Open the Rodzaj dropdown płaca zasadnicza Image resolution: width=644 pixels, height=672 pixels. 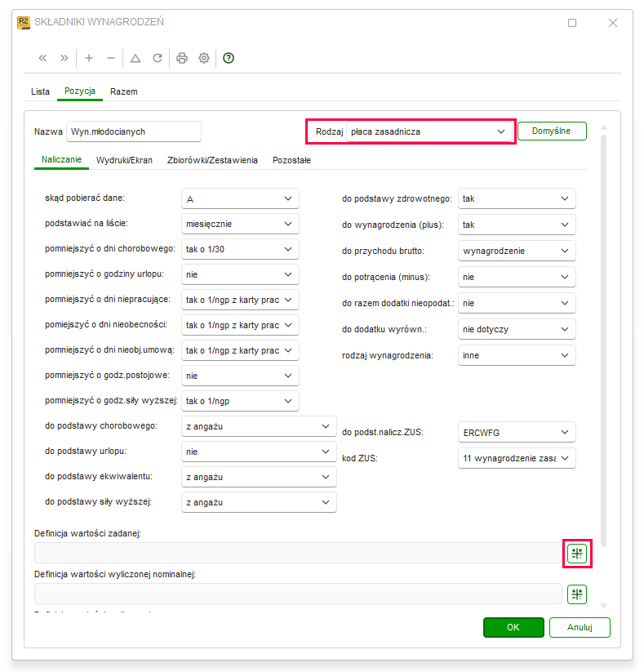coord(429,131)
